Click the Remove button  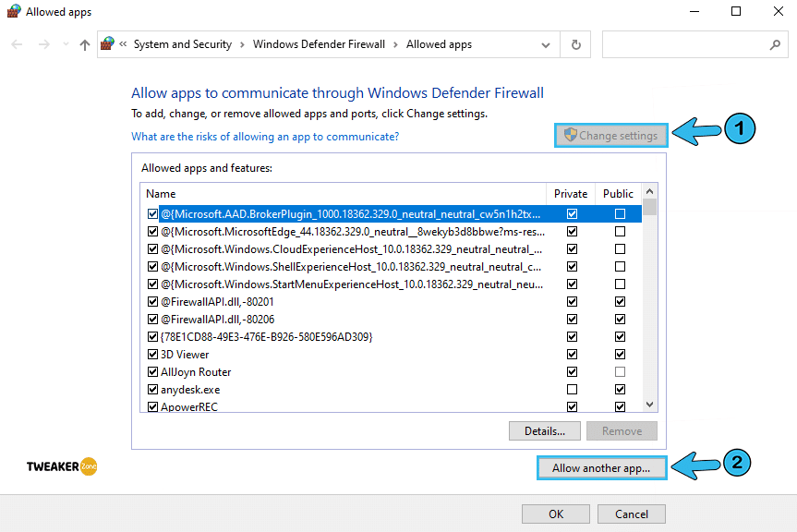pyautogui.click(x=622, y=431)
